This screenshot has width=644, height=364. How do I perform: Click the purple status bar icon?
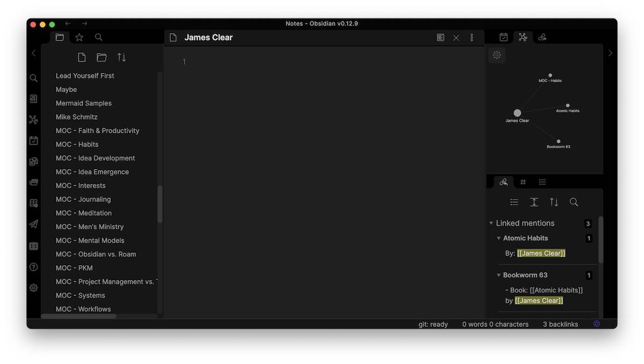click(596, 324)
